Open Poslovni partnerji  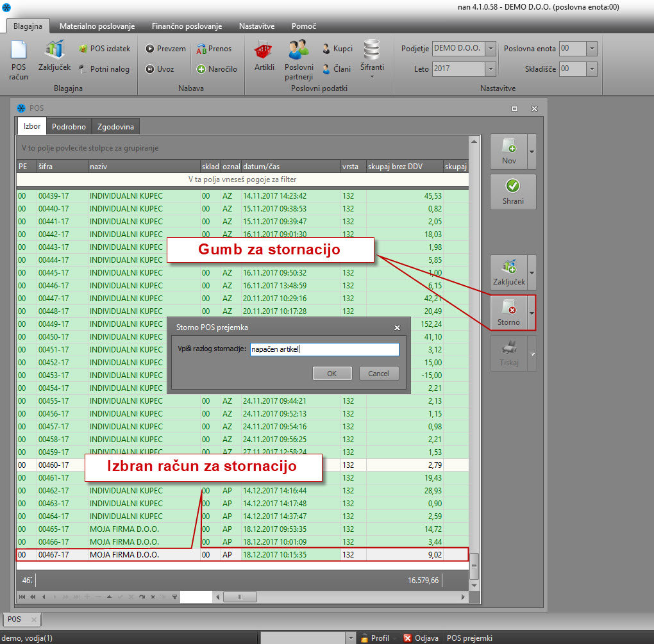point(299,60)
